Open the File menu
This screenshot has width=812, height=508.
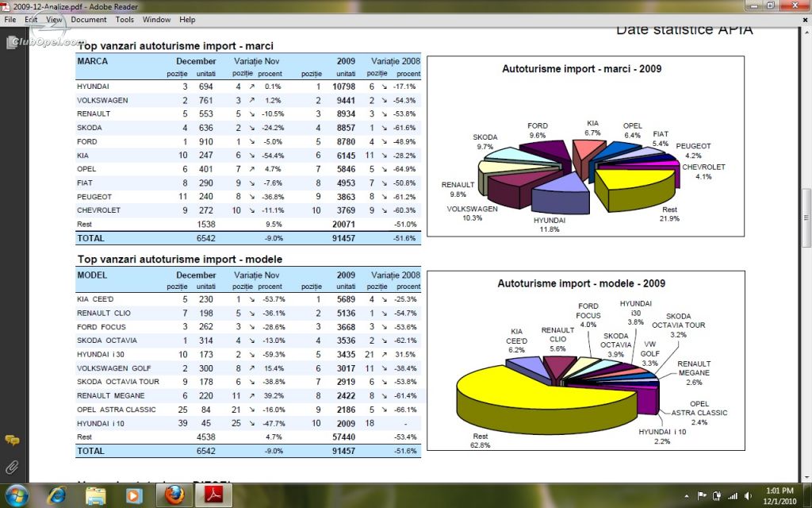(10, 20)
